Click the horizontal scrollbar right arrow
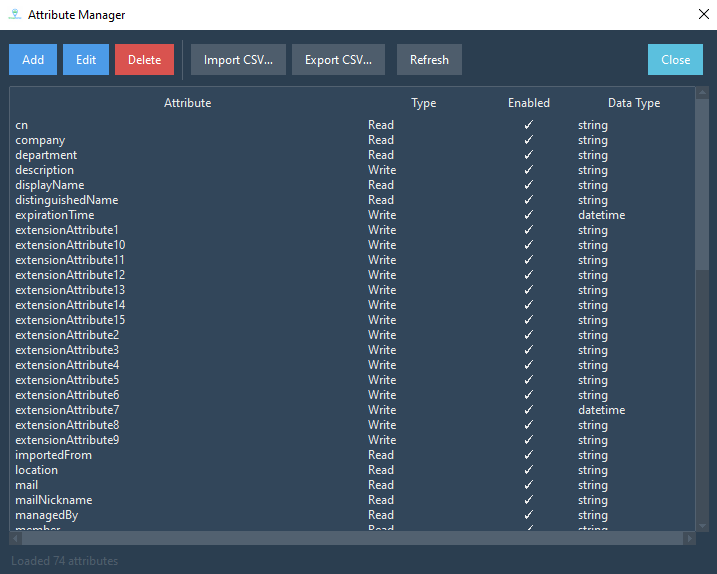 tap(690, 538)
